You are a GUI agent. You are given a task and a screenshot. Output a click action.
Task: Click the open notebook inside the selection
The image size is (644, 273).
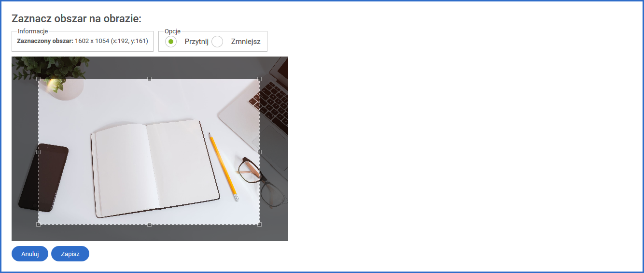point(154,168)
